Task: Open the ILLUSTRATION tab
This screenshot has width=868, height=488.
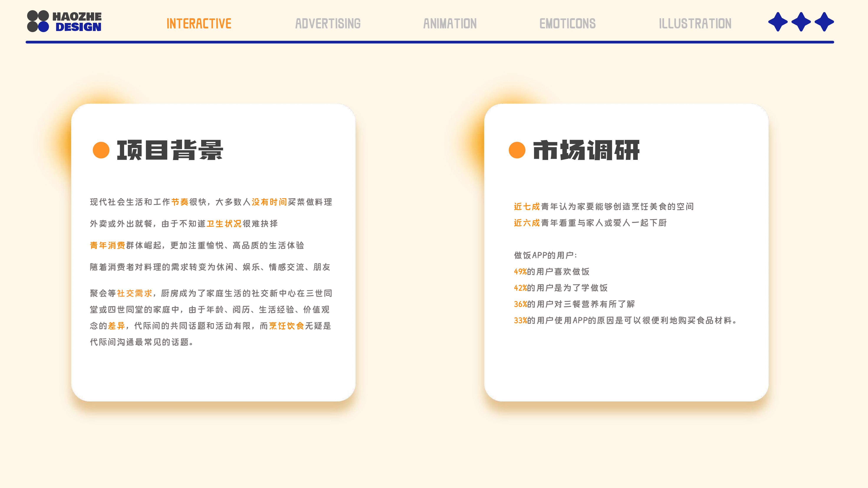Action: [695, 24]
